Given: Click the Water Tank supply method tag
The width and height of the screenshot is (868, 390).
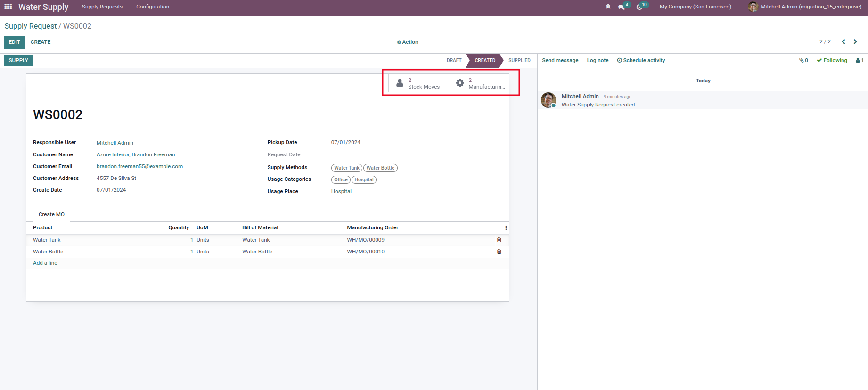Looking at the screenshot, I should click(x=347, y=168).
